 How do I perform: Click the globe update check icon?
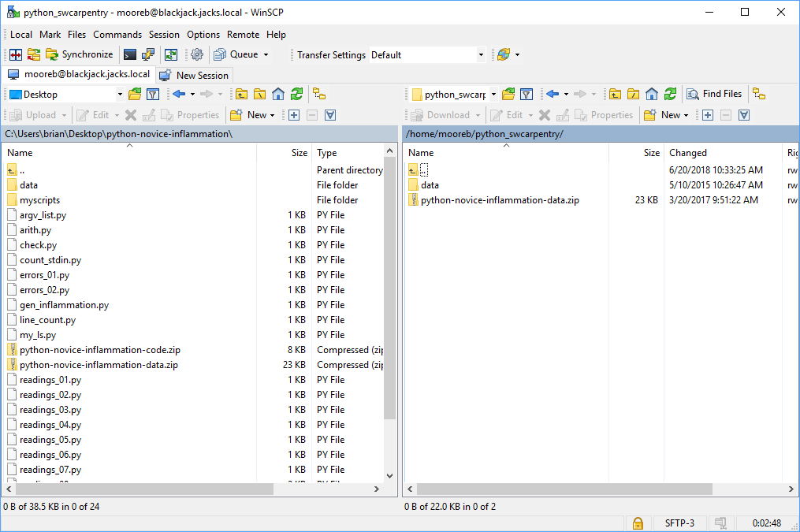pyautogui.click(x=504, y=54)
